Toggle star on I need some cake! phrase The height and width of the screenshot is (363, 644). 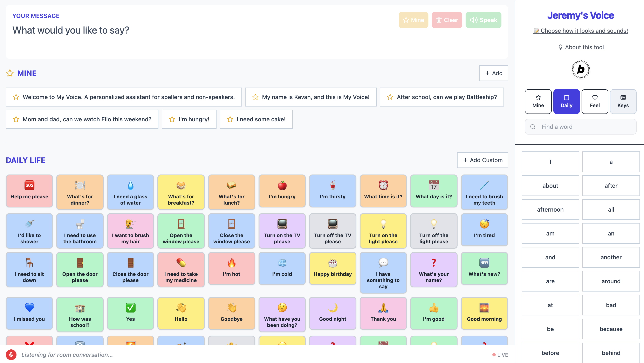click(x=230, y=119)
